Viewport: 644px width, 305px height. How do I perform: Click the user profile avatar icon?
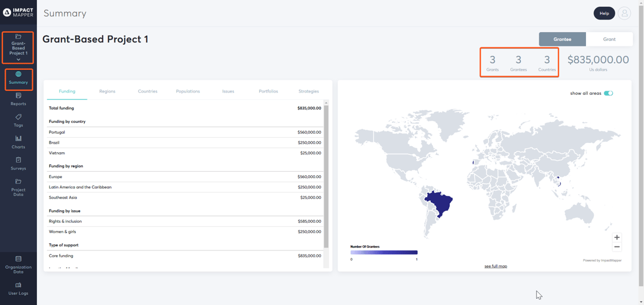click(624, 13)
